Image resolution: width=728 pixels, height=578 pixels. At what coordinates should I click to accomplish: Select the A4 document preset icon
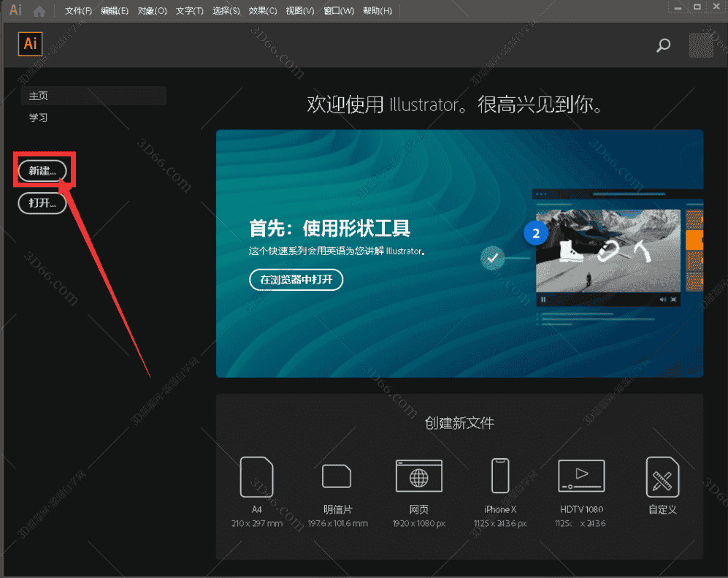[256, 476]
